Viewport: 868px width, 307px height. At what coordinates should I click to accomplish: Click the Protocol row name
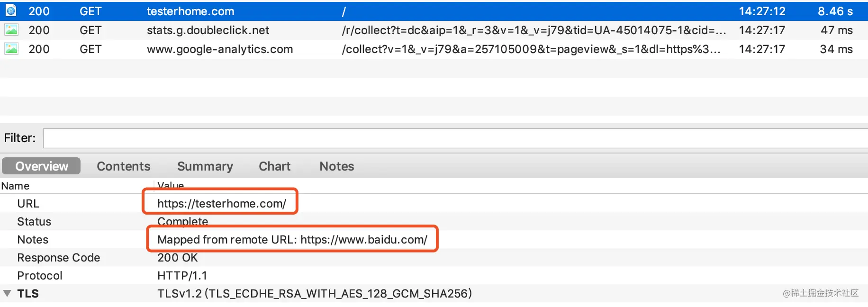[x=40, y=276]
